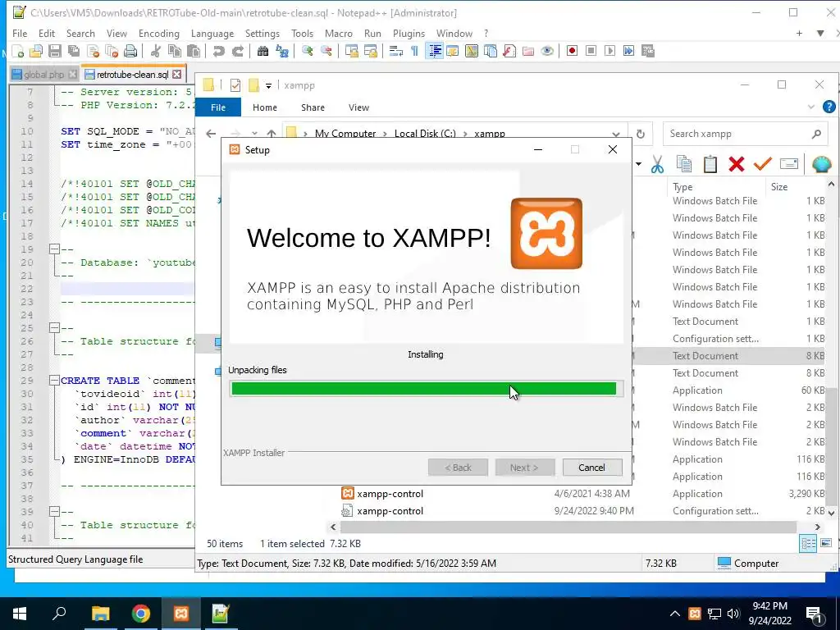The height and width of the screenshot is (630, 840).
Task: Click the New file icon in Notepad++
Action: point(18,52)
